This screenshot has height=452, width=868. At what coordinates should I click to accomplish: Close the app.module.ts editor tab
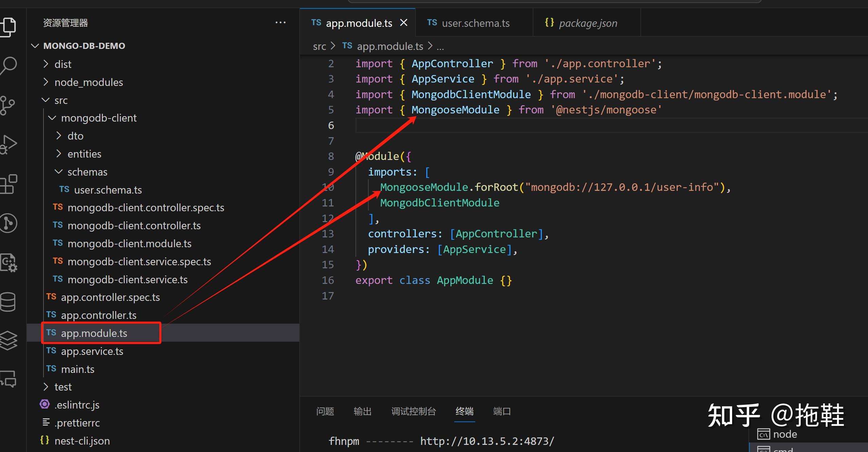point(404,23)
